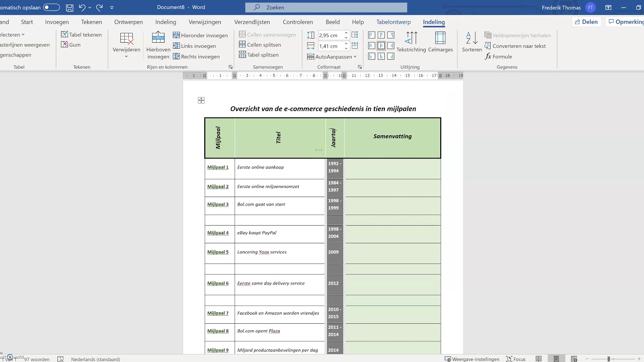The image size is (644, 362).
Task: Open the Verwijzingen tab
Action: click(205, 22)
